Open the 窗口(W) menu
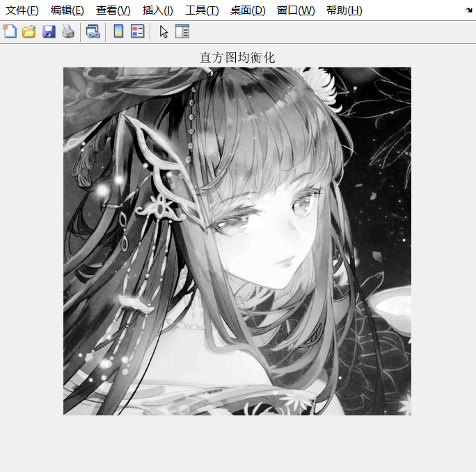Image resolution: width=476 pixels, height=472 pixels. pos(296,10)
